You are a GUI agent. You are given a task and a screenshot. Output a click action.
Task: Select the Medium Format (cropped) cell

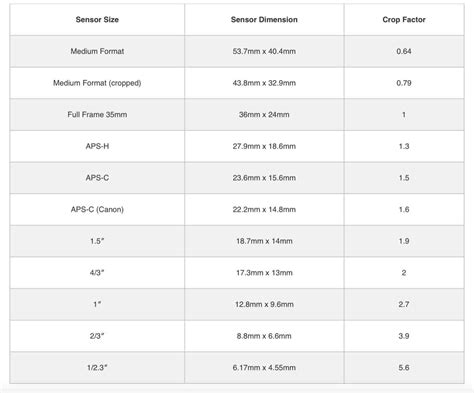(x=97, y=83)
